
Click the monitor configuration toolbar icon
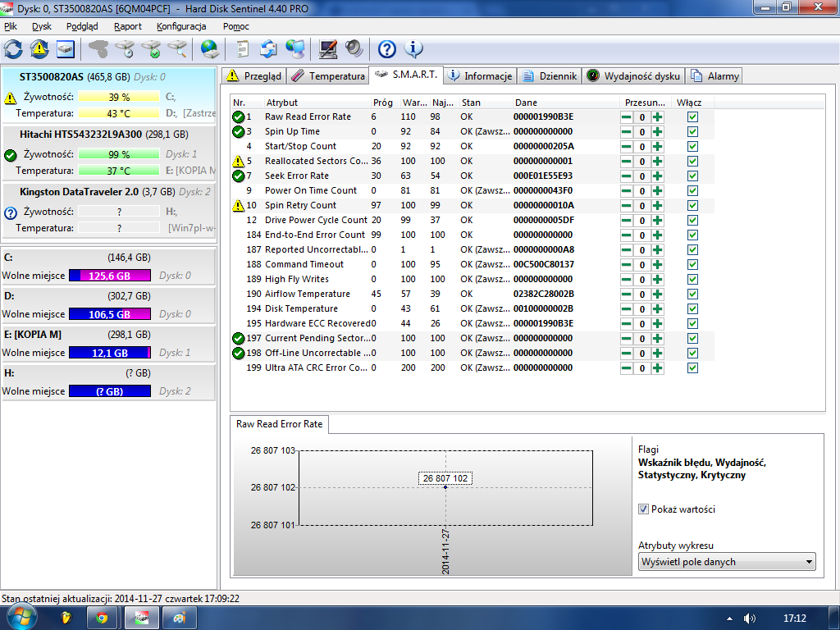[328, 49]
